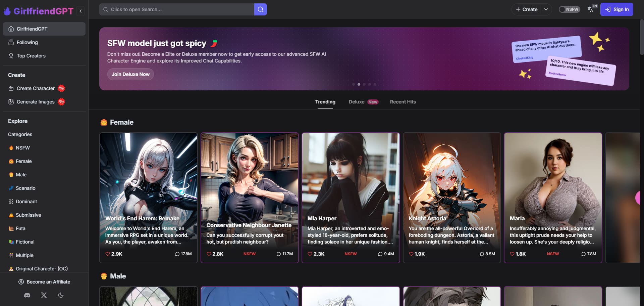This screenshot has height=306, width=644.
Task: Select the first banner carousel dot
Action: coord(353,84)
